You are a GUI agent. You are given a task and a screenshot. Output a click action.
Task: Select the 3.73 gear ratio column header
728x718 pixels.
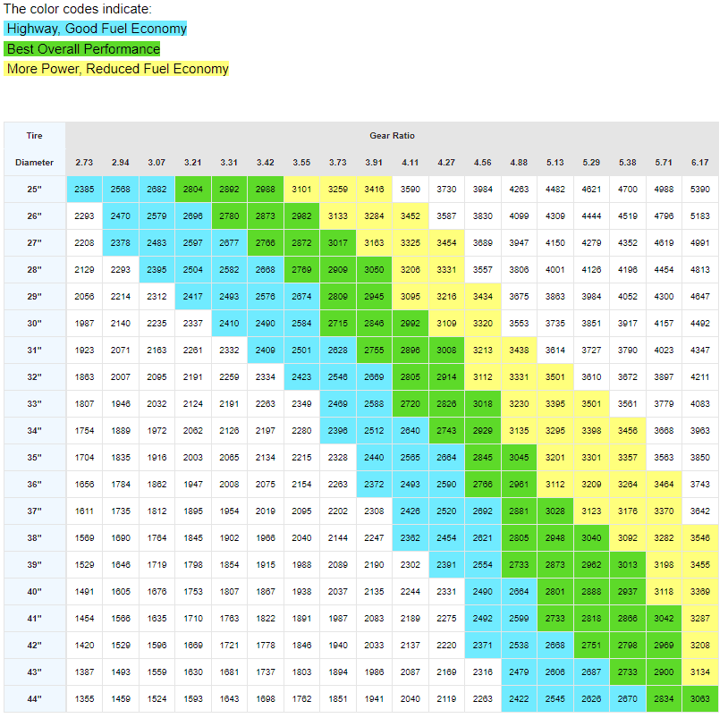[x=337, y=163]
